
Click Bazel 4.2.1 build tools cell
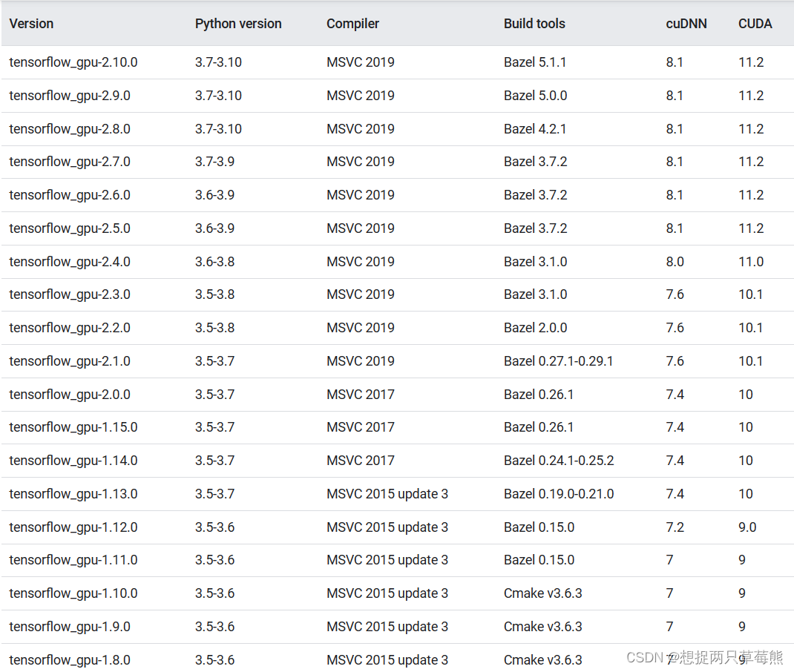[535, 129]
